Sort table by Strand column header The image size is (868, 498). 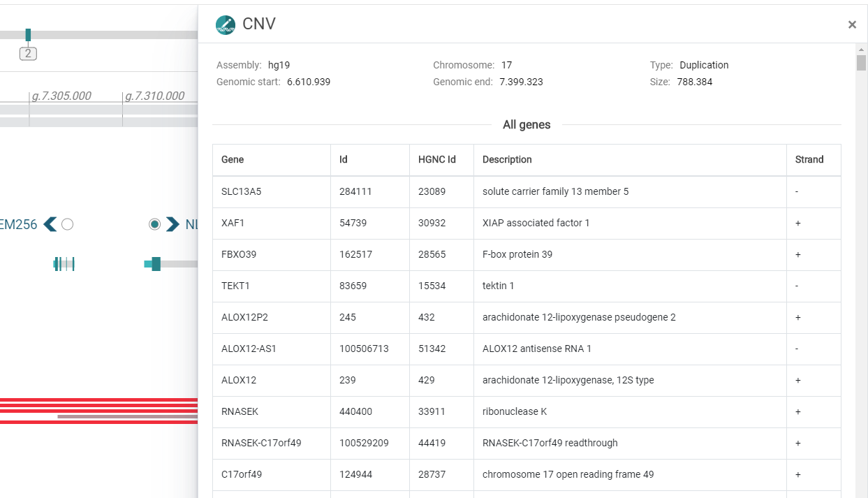809,160
